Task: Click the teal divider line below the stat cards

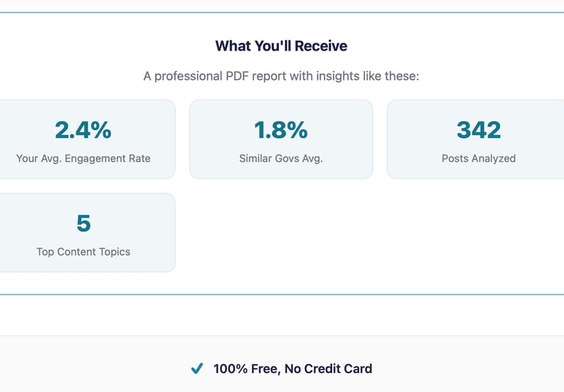Action: click(282, 294)
